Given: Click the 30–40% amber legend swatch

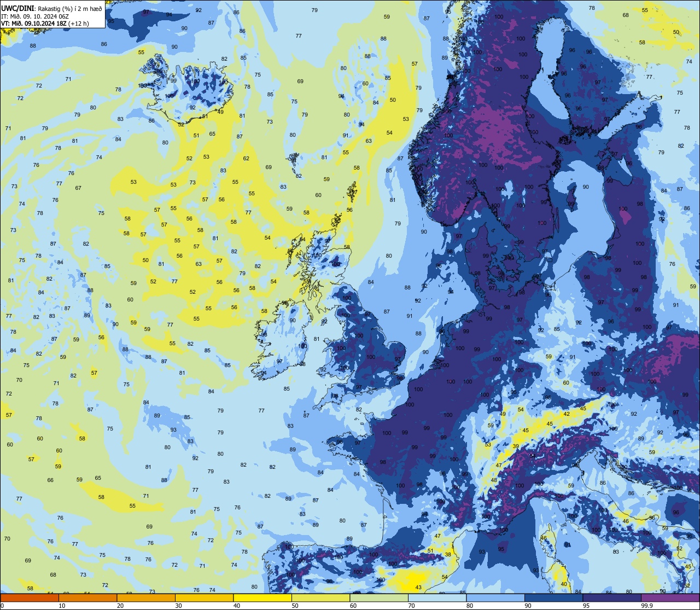Looking at the screenshot, I should pyautogui.click(x=204, y=597).
